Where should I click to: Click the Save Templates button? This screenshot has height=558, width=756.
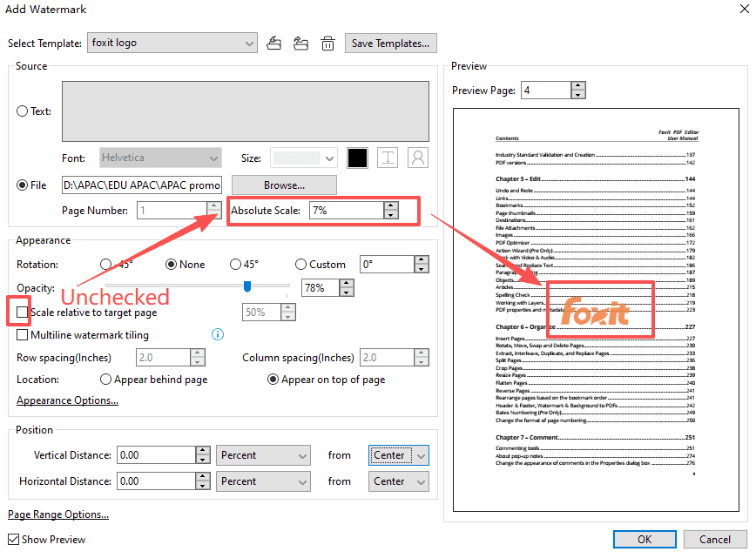pyautogui.click(x=390, y=43)
